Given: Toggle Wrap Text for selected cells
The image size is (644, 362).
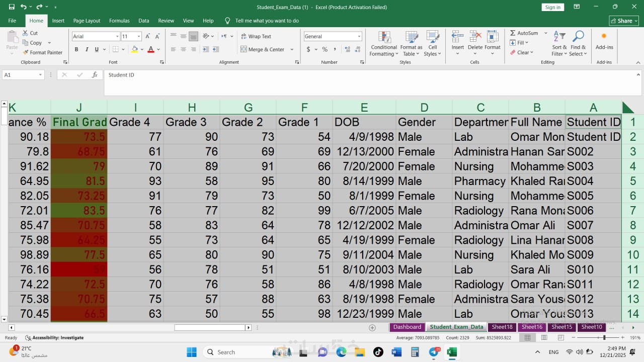Looking at the screenshot, I should pos(256,36).
